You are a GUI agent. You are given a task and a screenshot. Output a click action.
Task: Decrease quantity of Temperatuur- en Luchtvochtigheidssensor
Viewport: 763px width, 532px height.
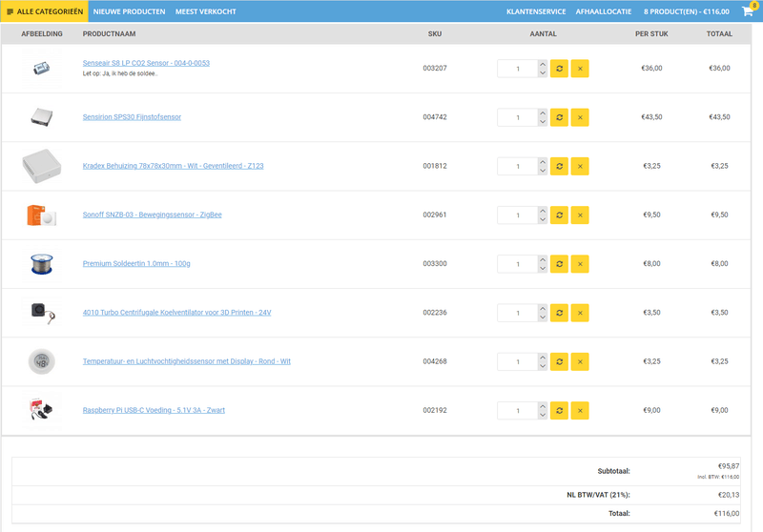coord(543,366)
